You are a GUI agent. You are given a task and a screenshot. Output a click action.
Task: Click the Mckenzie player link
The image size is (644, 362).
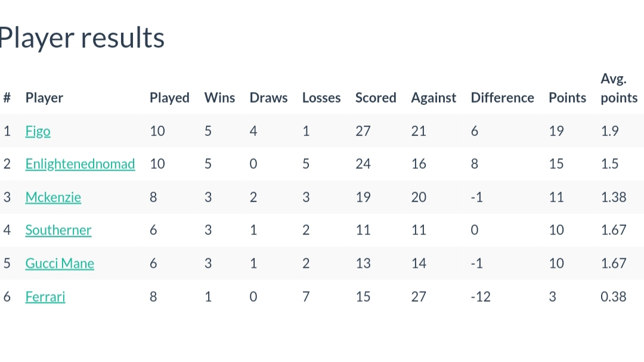(53, 197)
